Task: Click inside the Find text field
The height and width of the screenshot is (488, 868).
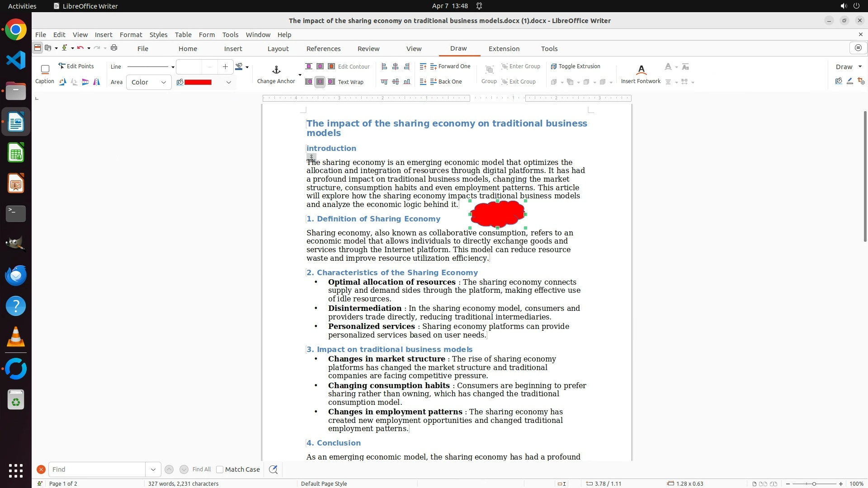Action: [97, 469]
